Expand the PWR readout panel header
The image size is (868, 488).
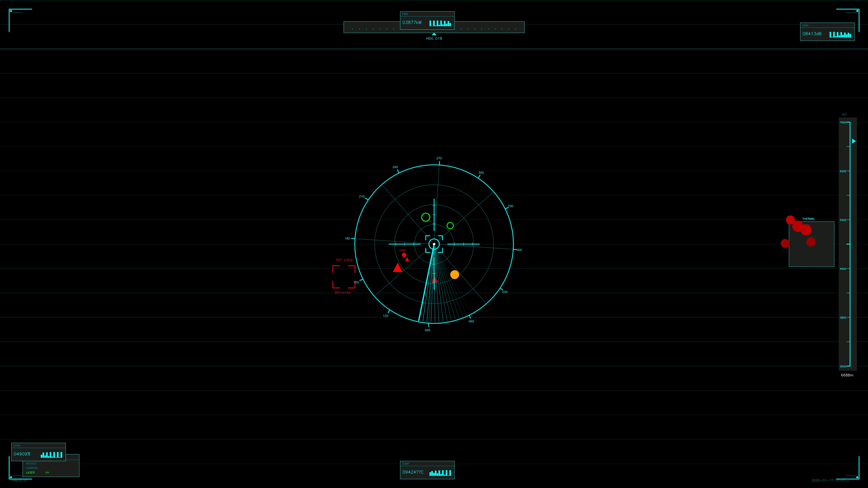click(x=405, y=14)
